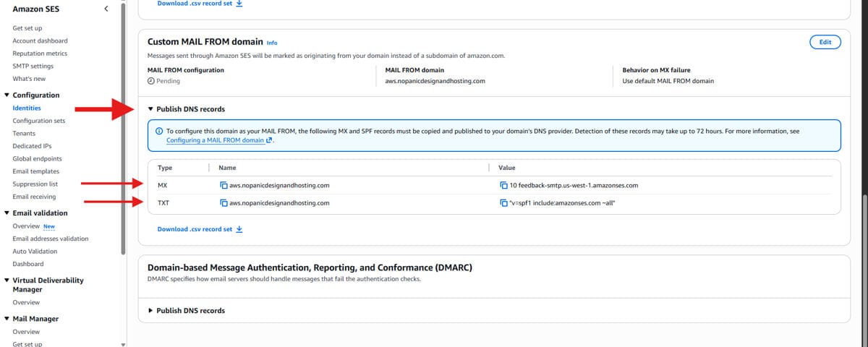868x347 pixels.
Task: Select MX type cell
Action: [163, 186]
